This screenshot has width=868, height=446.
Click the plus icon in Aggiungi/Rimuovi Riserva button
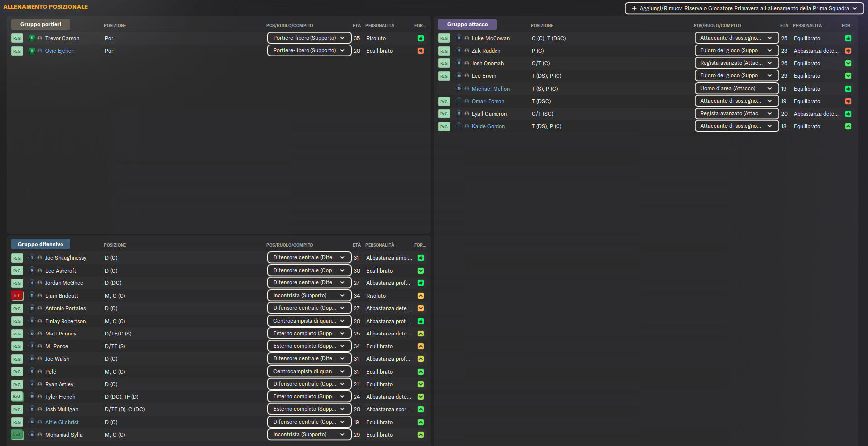(x=634, y=8)
